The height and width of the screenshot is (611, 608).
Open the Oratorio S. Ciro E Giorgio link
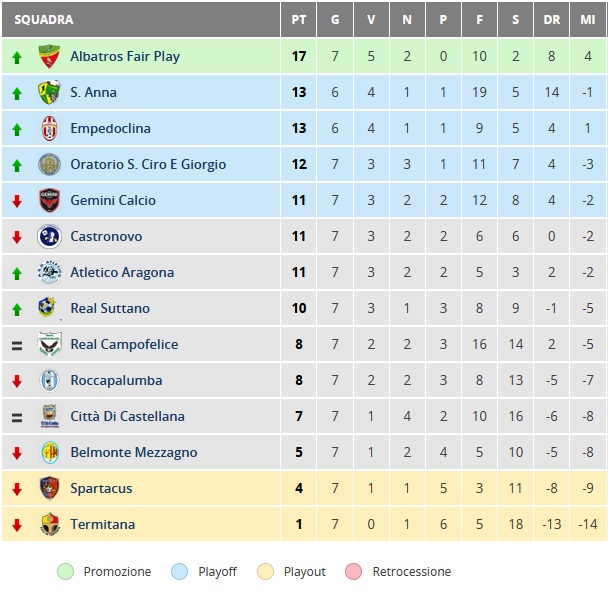148,164
